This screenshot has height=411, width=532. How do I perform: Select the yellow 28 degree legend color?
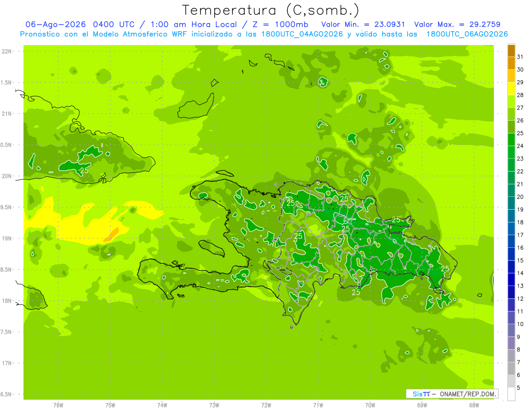pos(511,89)
